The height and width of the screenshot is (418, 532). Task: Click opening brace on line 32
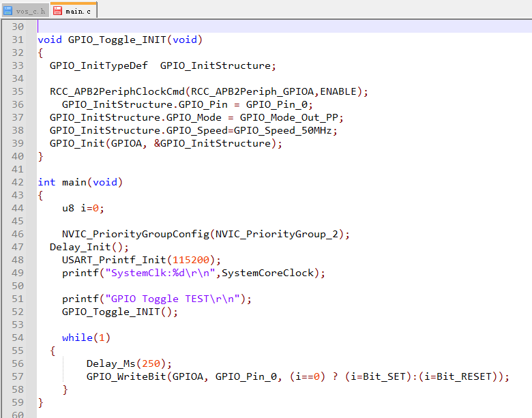tap(40, 53)
